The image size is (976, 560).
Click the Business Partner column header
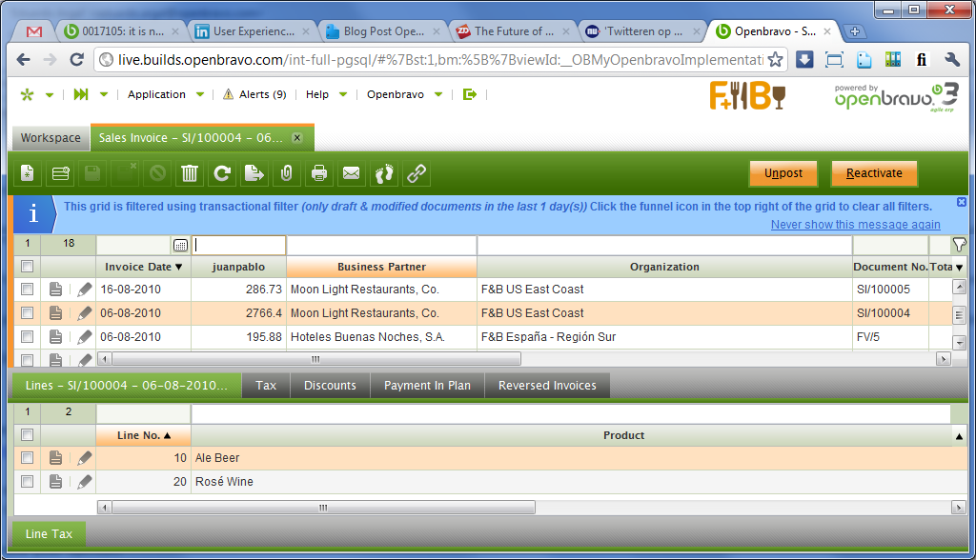(381, 267)
